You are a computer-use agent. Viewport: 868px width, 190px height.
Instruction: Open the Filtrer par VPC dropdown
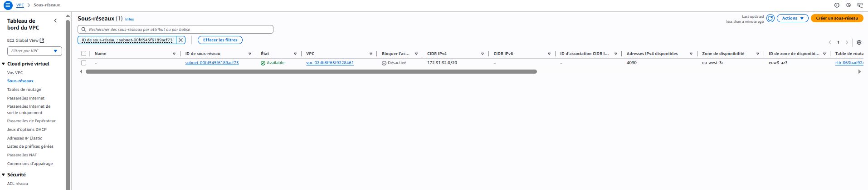click(34, 51)
